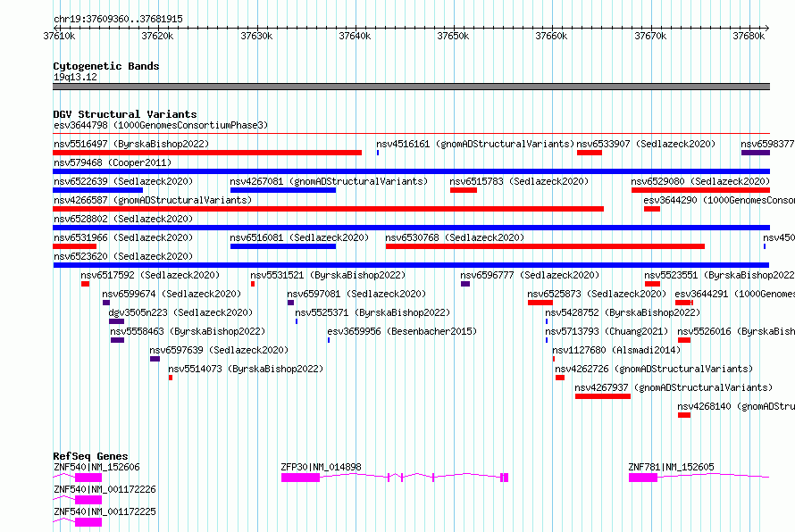The image size is (795, 532).
Task: Click the nsv5516497 red variant bar
Action: [x=207, y=153]
